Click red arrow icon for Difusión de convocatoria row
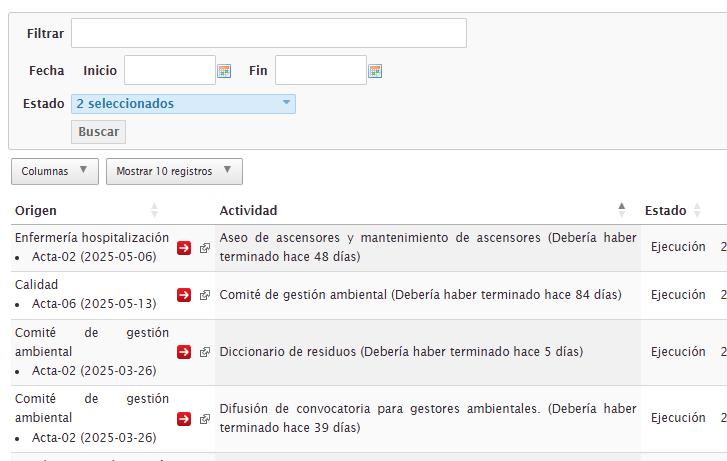 184,419
